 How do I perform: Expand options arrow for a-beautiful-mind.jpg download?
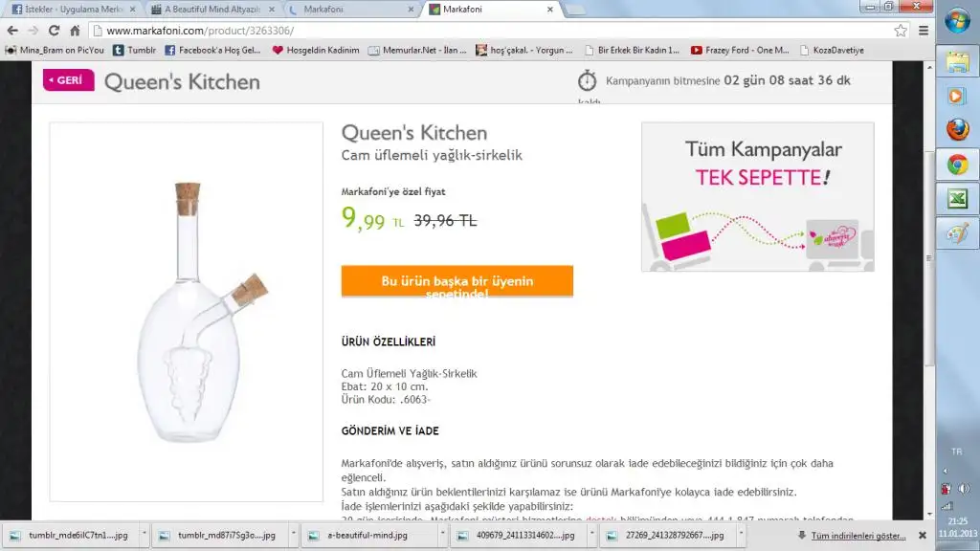click(x=442, y=535)
